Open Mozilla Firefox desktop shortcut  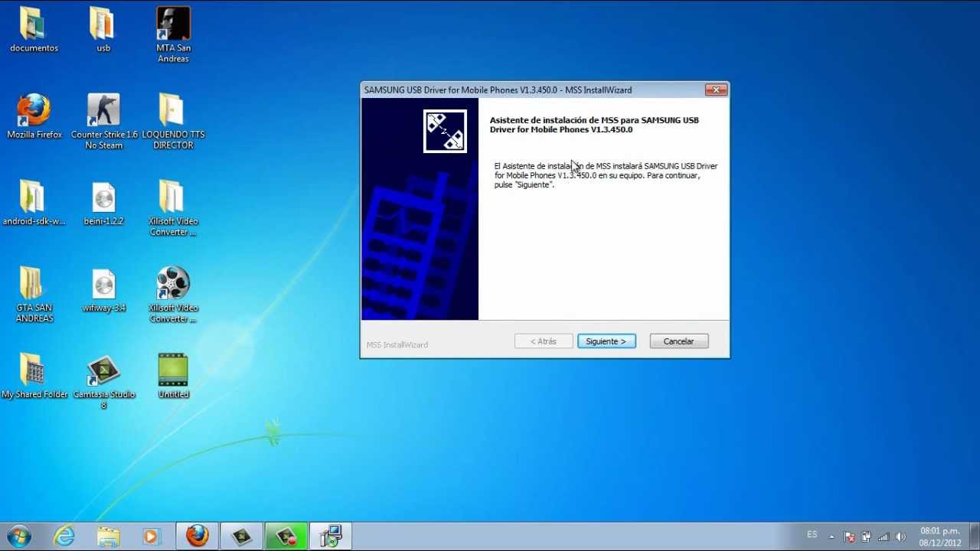pyautogui.click(x=34, y=116)
